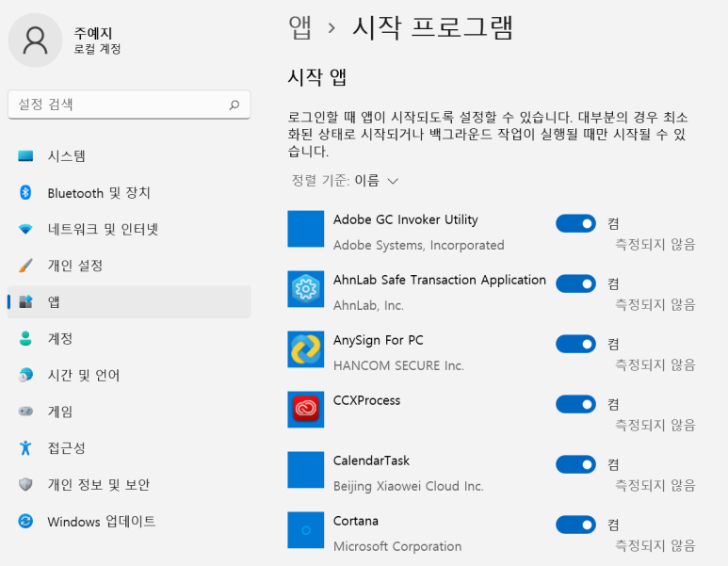This screenshot has width=728, height=566.
Task: Open 게임 settings category
Action: (x=129, y=411)
